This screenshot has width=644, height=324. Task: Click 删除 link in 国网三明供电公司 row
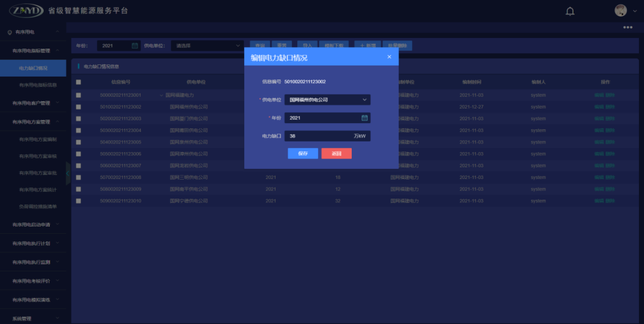coord(610,177)
